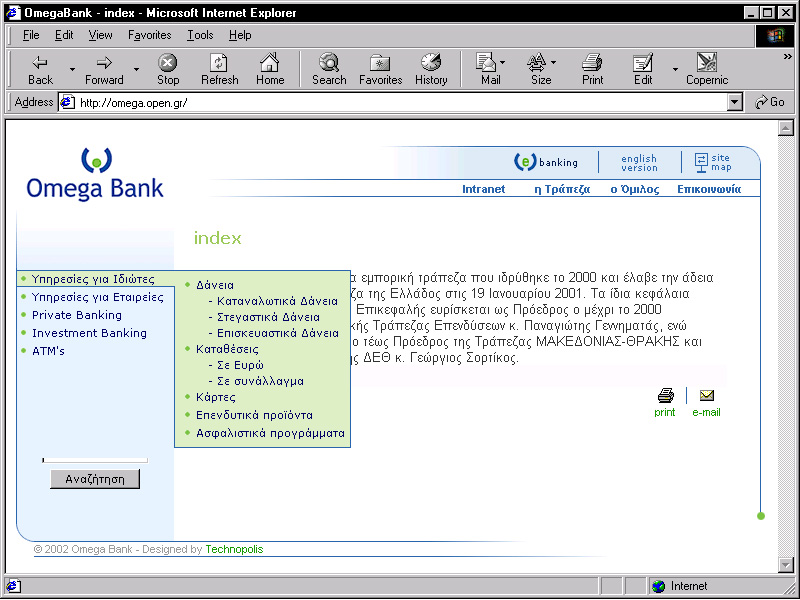Open the Size dropdown arrow

coord(554,63)
